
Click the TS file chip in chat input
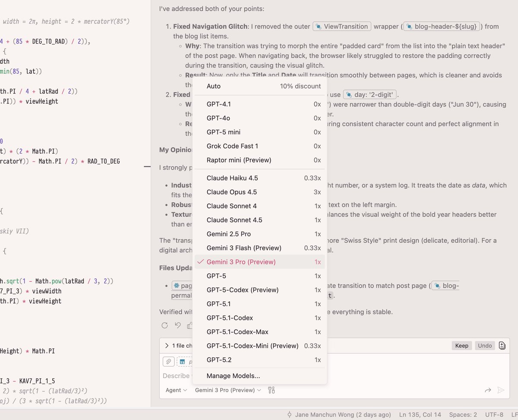tap(185, 361)
